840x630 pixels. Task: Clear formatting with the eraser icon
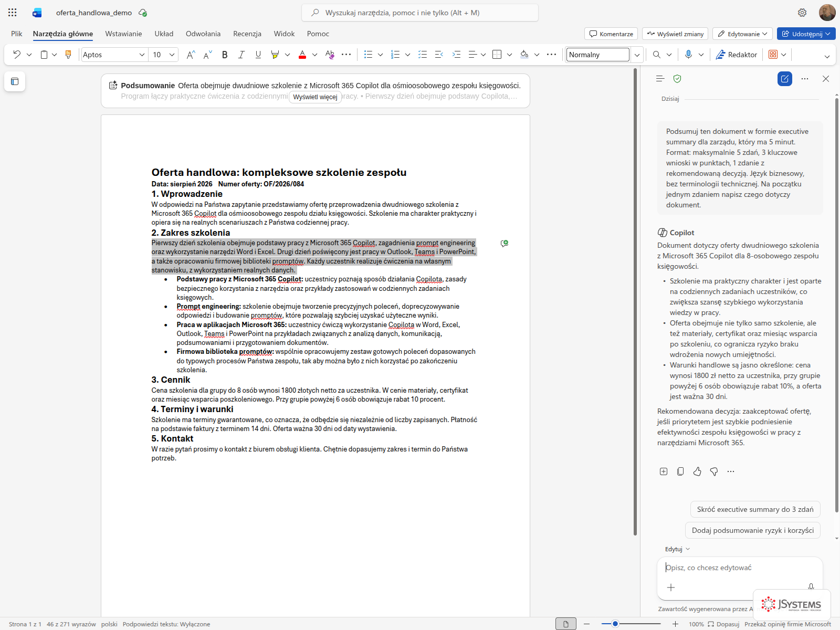click(x=330, y=55)
